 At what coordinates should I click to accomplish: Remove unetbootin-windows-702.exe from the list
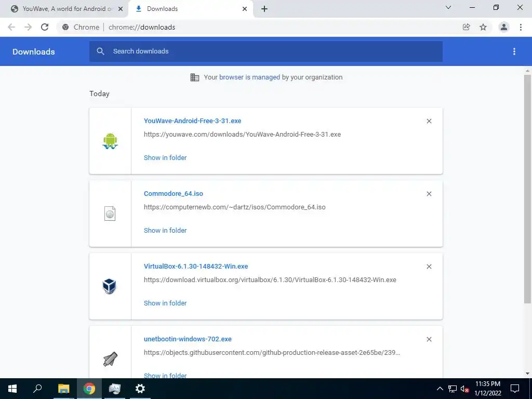click(x=429, y=339)
